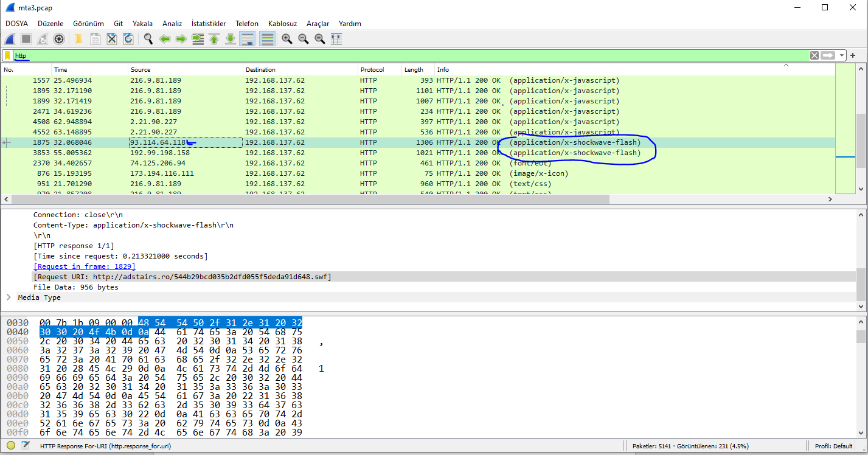
Task: Restart the current capture
Action: pos(42,39)
